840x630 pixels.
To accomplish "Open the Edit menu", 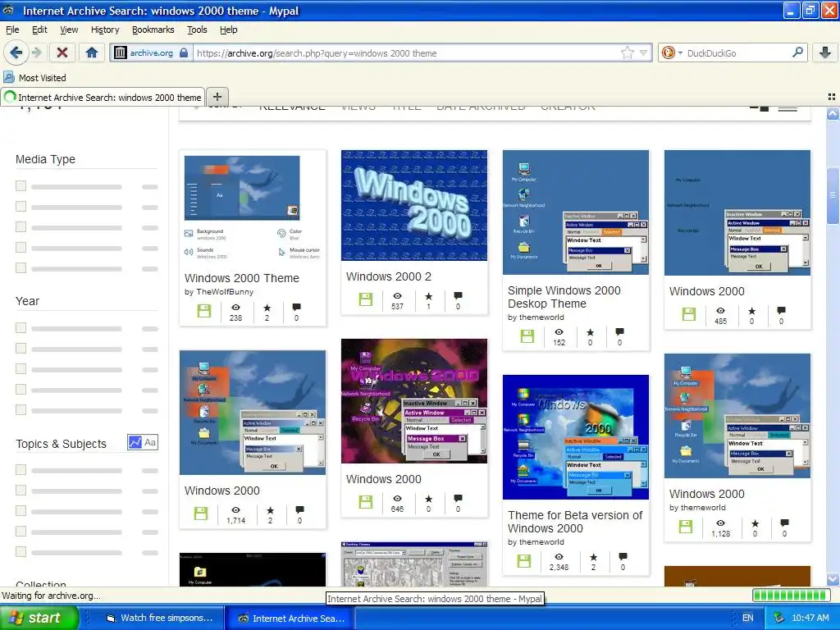I will pos(39,30).
